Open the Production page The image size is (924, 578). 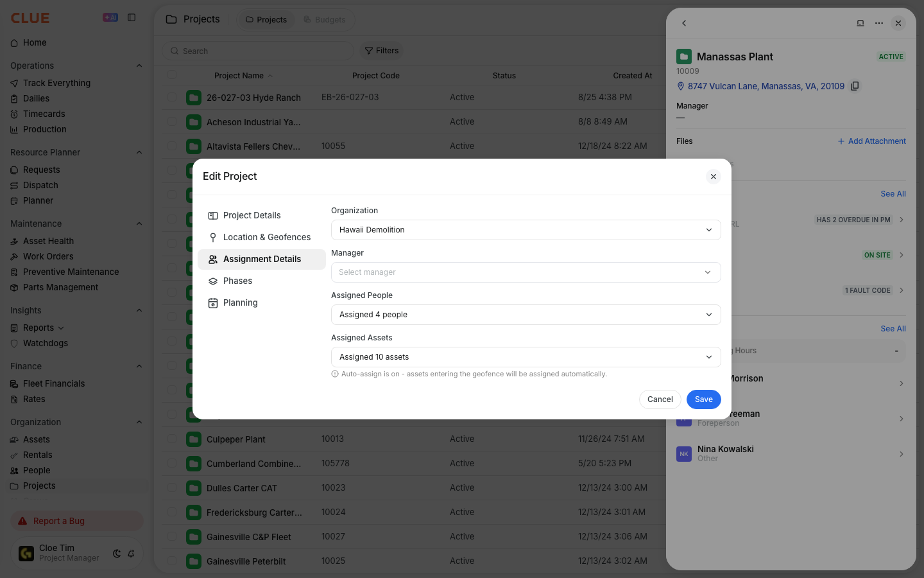click(x=44, y=129)
